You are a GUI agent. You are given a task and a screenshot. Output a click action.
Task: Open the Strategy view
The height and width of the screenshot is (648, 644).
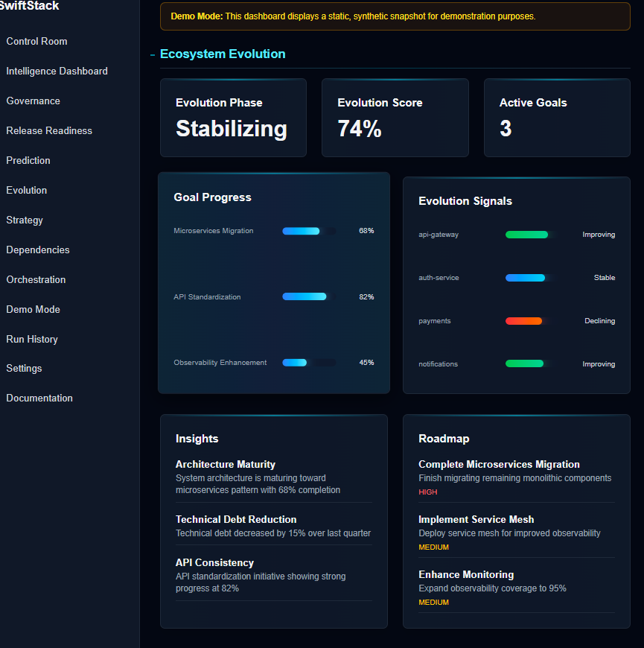pos(25,220)
